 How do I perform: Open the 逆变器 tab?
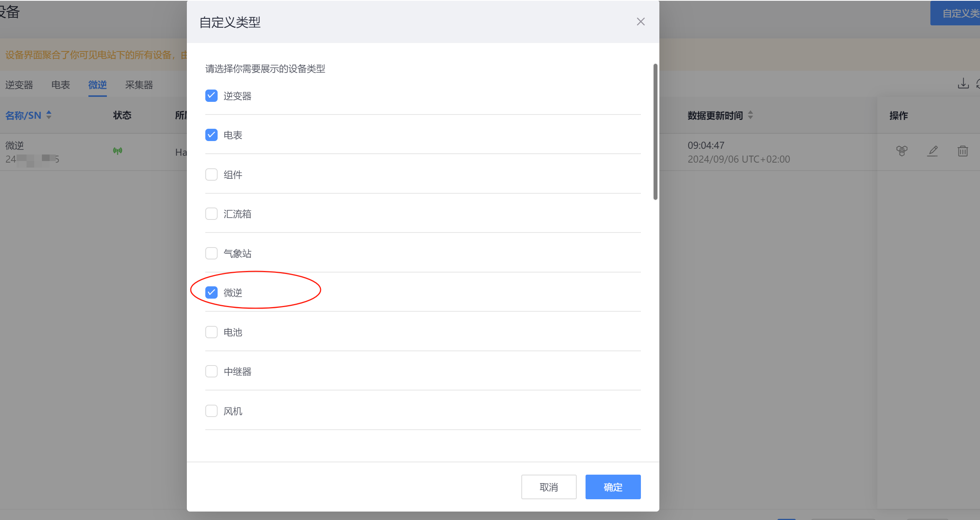pos(19,85)
